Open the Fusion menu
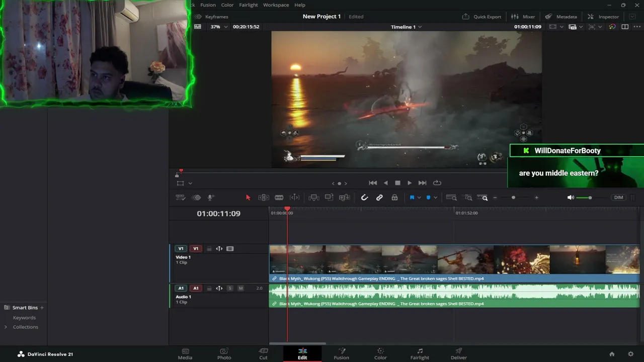This screenshot has height=362, width=644. pyautogui.click(x=208, y=5)
